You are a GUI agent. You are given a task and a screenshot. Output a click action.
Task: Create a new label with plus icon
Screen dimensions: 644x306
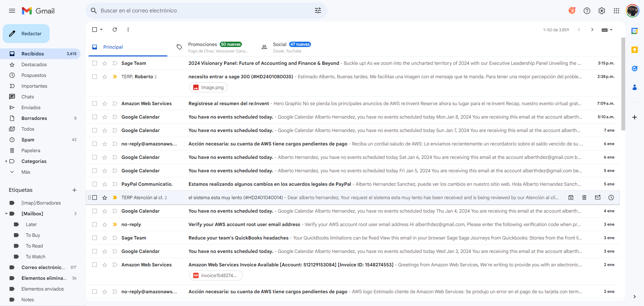pyautogui.click(x=74, y=190)
